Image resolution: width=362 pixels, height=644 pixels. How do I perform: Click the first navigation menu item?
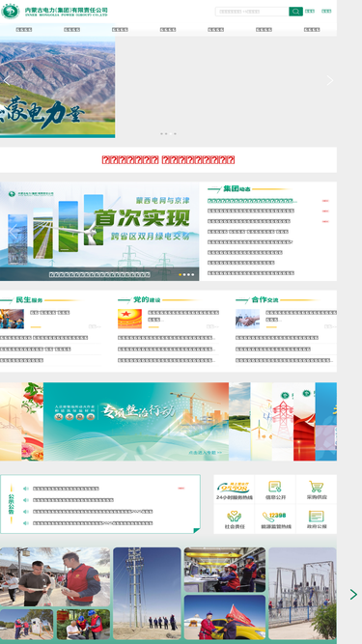pos(24,30)
